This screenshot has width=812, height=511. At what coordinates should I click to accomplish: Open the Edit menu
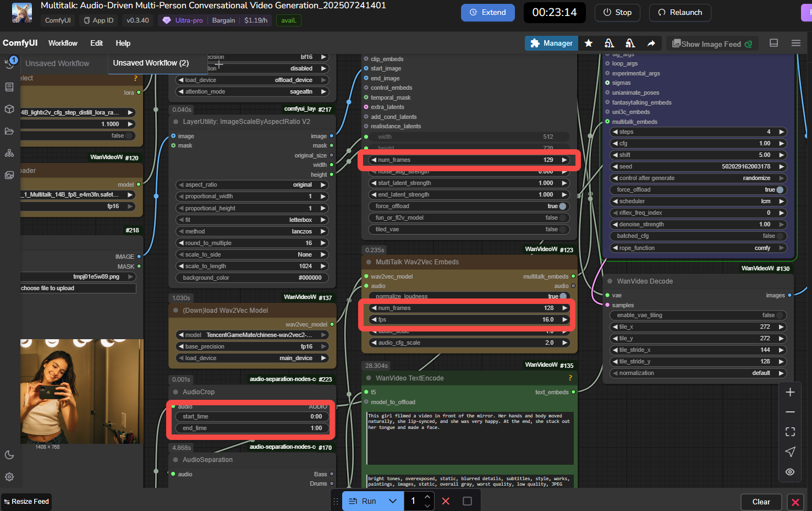tap(96, 43)
